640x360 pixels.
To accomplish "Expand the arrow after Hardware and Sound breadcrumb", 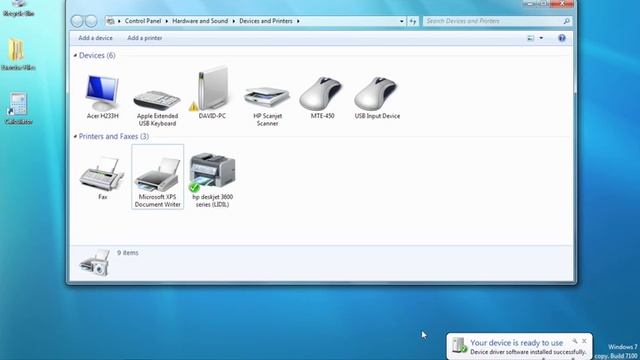I will coord(233,21).
